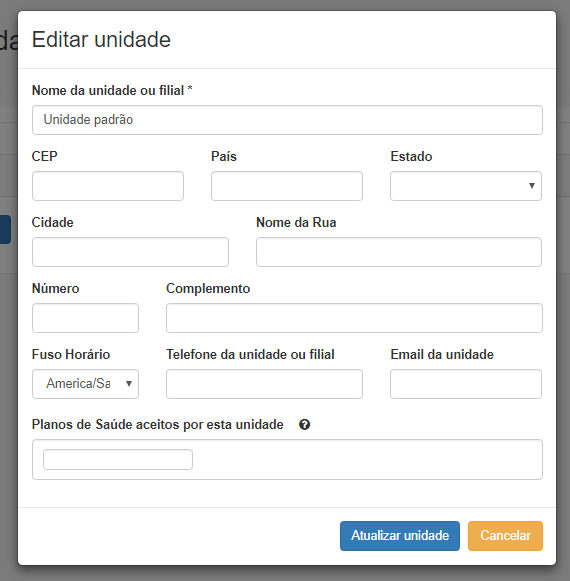Focus the Nome da unidade ou filial field
Viewport: 570px width, 581px height.
pos(287,120)
